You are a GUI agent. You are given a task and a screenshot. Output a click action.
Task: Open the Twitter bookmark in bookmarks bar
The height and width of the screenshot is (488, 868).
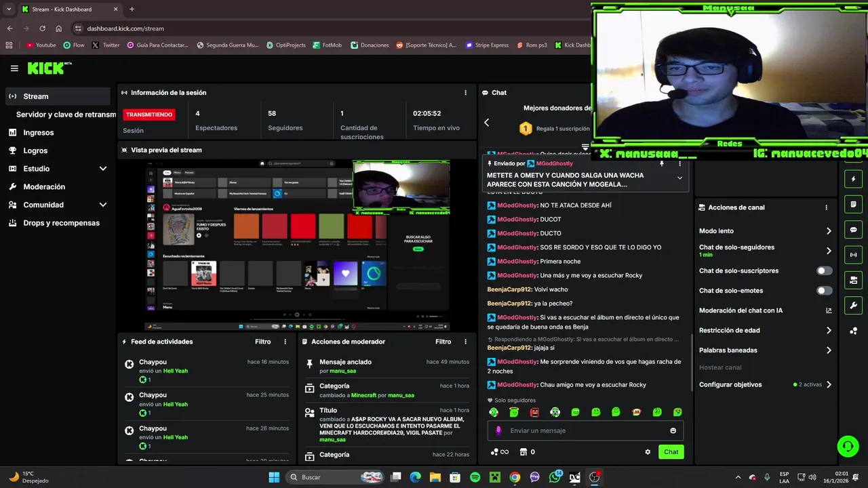click(x=106, y=45)
